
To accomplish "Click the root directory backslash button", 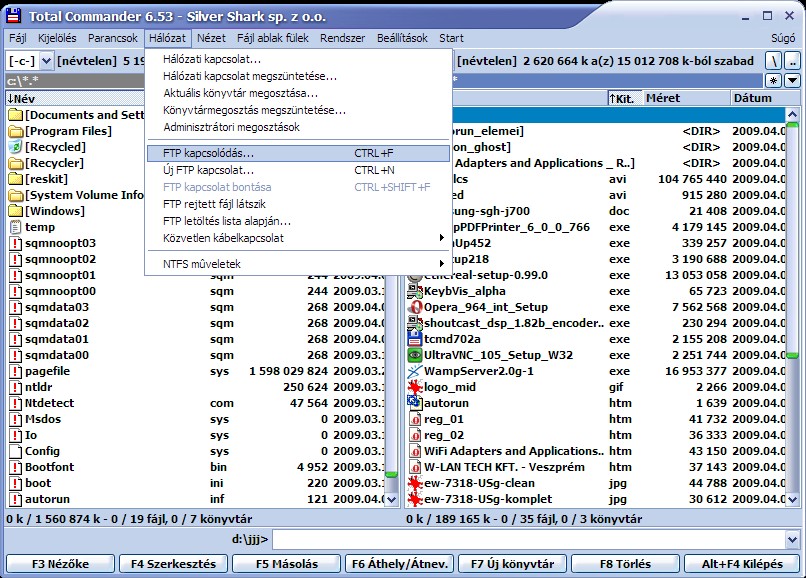I will click(x=774, y=61).
